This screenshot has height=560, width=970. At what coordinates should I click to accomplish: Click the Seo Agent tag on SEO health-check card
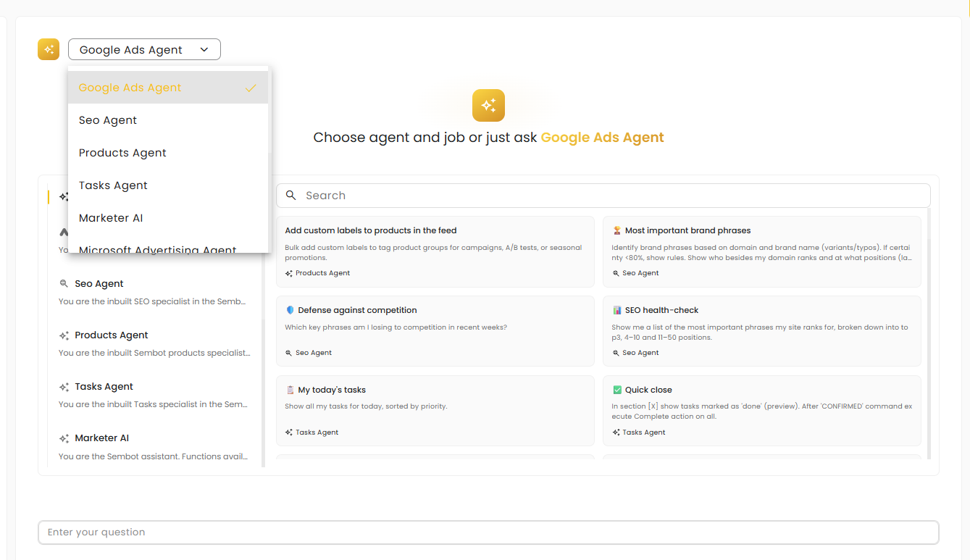(635, 353)
